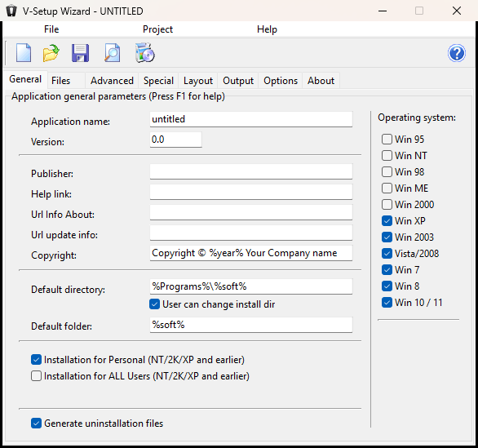Click the Version input field

coord(175,140)
